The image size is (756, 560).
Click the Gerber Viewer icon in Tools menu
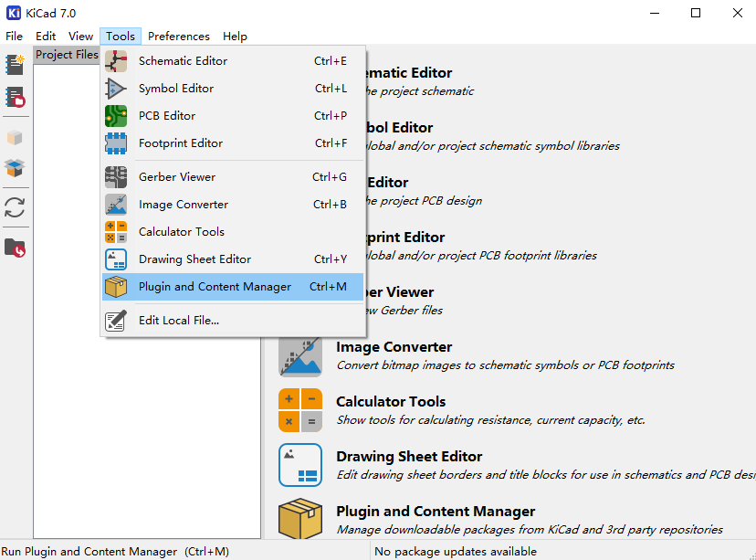point(116,177)
